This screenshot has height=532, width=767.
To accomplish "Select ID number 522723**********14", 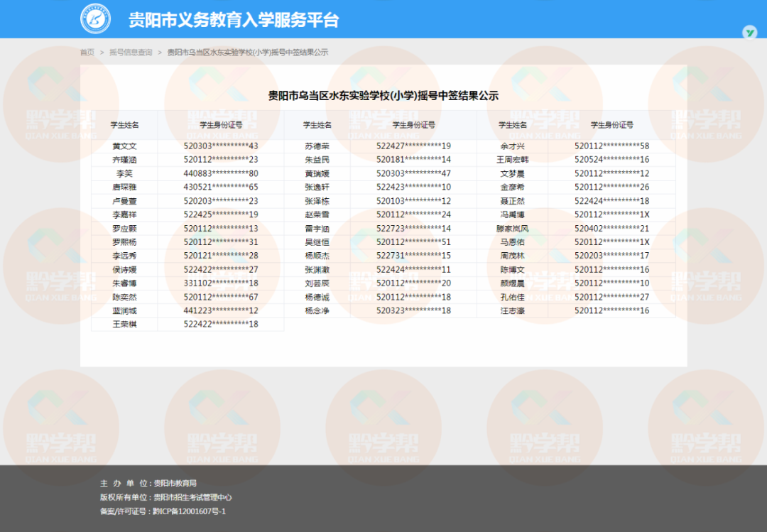I will point(413,229).
